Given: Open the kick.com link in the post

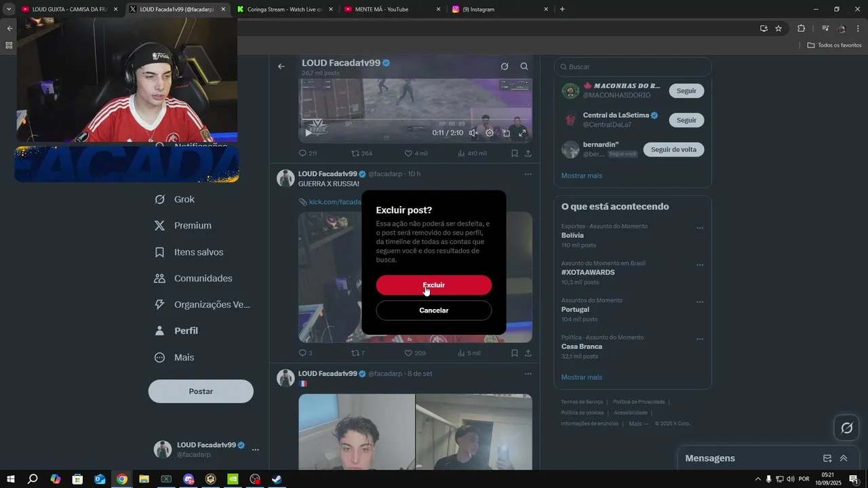Looking at the screenshot, I should tap(335, 202).
